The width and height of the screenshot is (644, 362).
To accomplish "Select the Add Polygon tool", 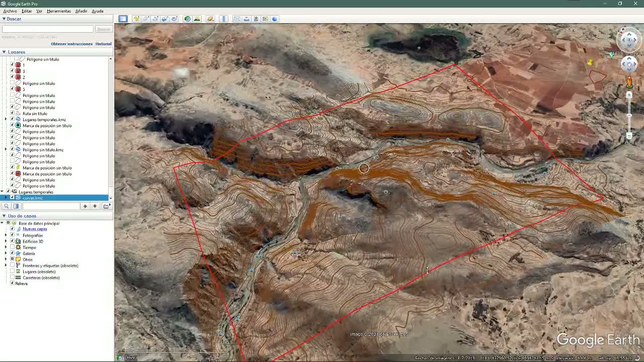I will [146, 19].
